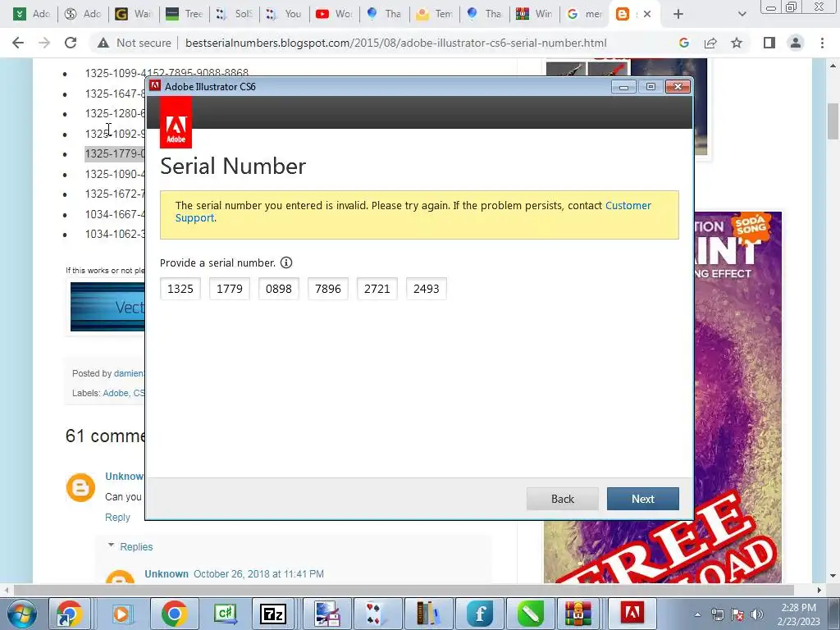Switch to the 'Tem' tab

click(435, 14)
